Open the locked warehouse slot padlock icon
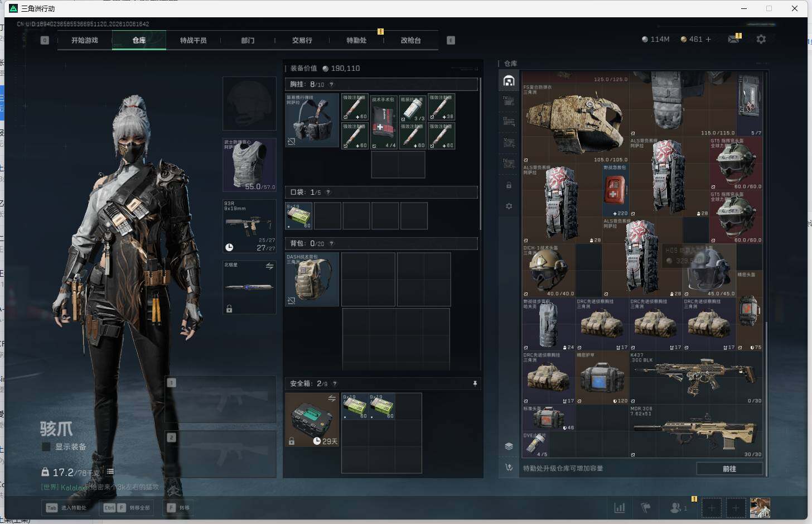The image size is (812, 524). 509,185
